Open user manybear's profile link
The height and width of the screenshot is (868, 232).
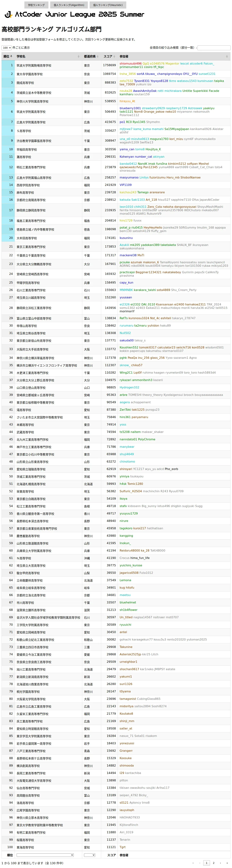pyautogui.click(x=127, y=447)
